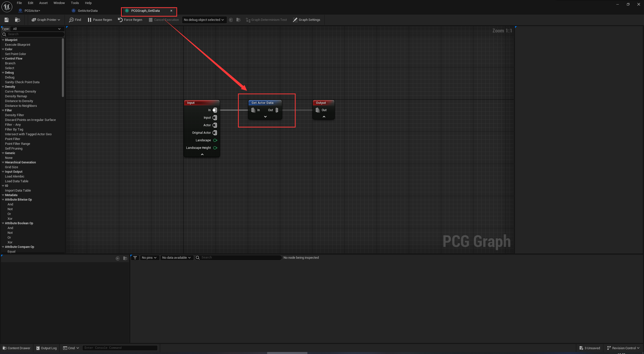Open Revision Control in the status bar

click(x=623, y=348)
